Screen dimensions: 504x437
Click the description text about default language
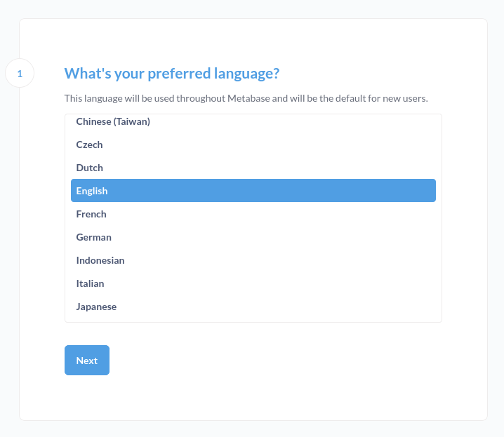246,98
